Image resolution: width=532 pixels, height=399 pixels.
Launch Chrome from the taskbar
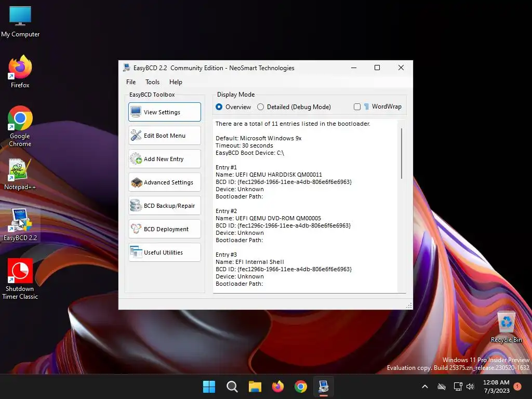(x=301, y=387)
